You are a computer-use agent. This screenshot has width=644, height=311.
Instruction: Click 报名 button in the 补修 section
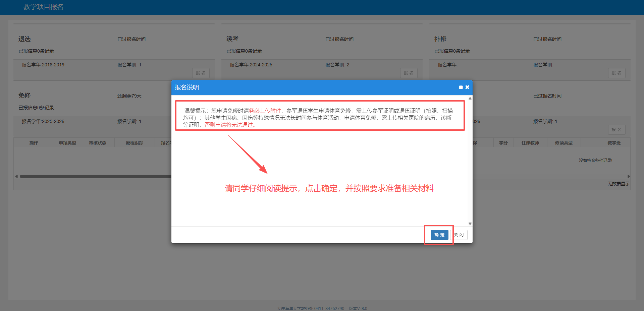[x=616, y=73]
